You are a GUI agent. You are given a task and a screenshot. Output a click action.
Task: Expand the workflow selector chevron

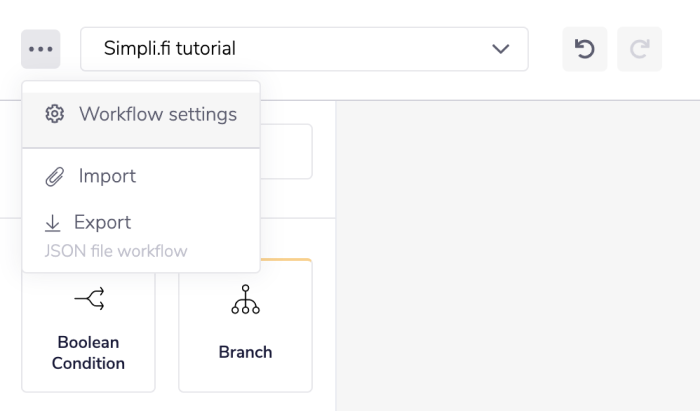501,49
